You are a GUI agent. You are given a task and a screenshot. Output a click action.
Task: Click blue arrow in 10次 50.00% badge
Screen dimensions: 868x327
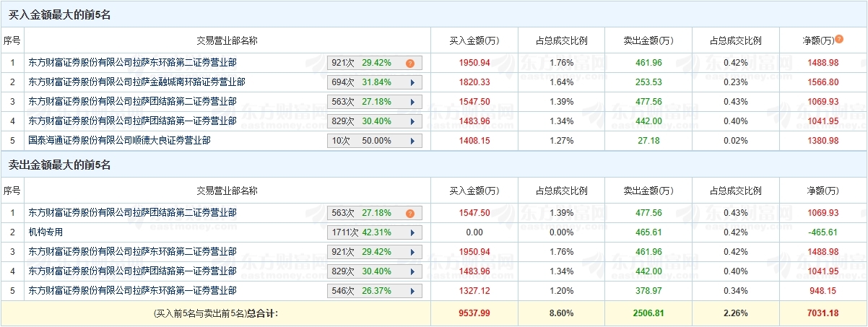pyautogui.click(x=412, y=141)
